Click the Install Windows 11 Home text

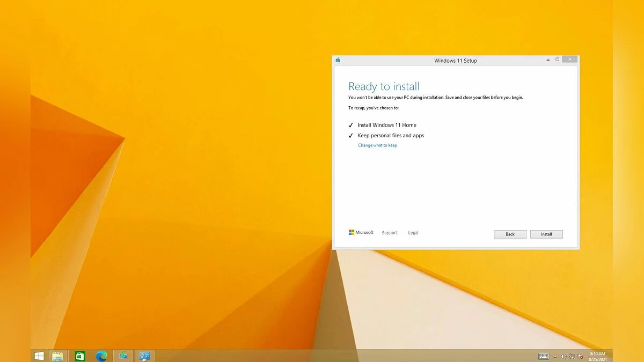click(x=387, y=125)
